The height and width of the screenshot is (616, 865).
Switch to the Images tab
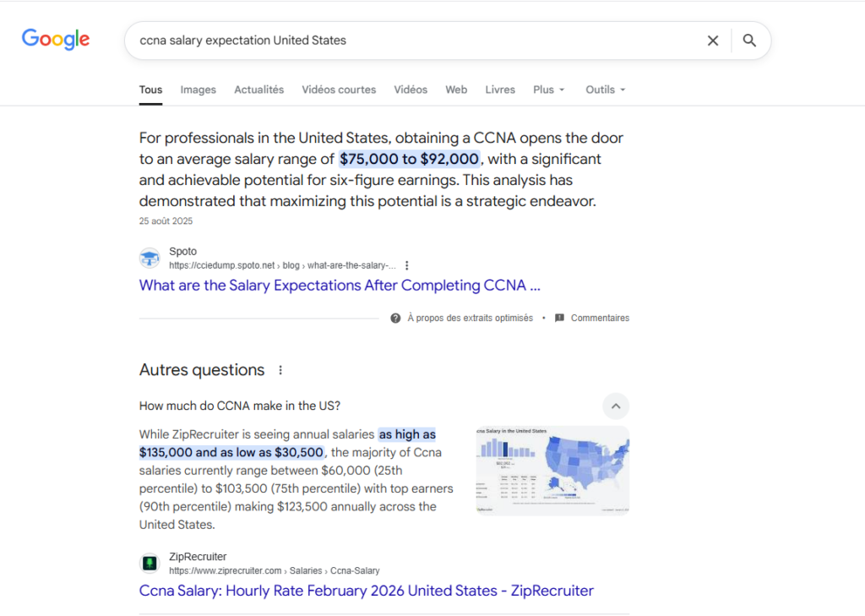198,90
